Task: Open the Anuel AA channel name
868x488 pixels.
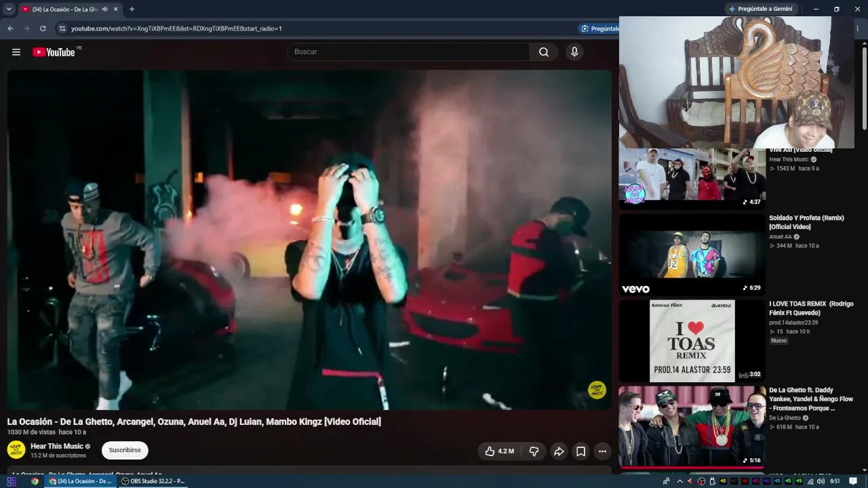Action: [x=781, y=237]
